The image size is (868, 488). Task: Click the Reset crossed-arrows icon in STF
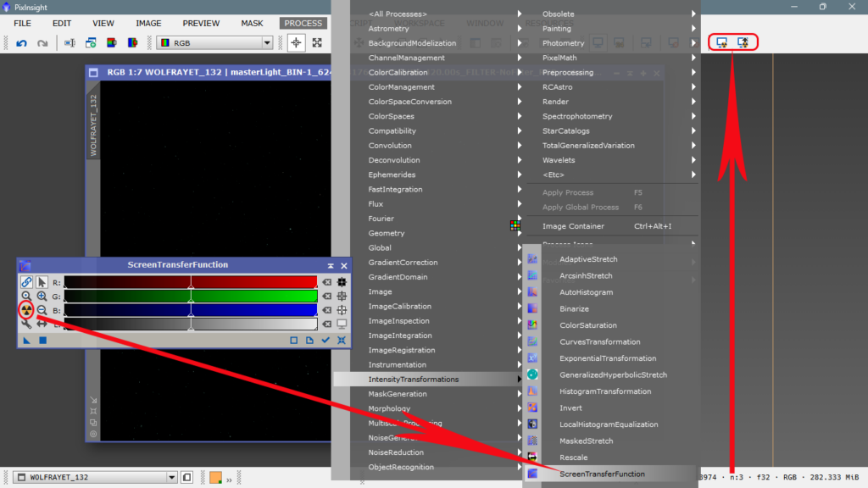tap(342, 341)
